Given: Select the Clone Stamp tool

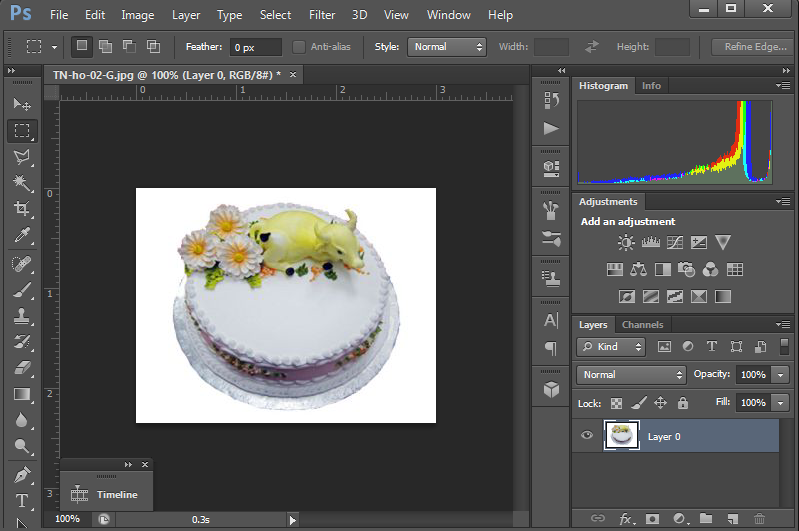Looking at the screenshot, I should 22,316.
